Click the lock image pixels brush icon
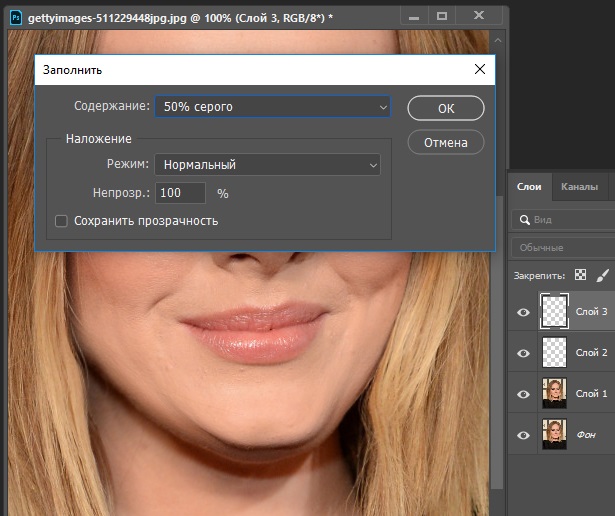 (x=603, y=275)
